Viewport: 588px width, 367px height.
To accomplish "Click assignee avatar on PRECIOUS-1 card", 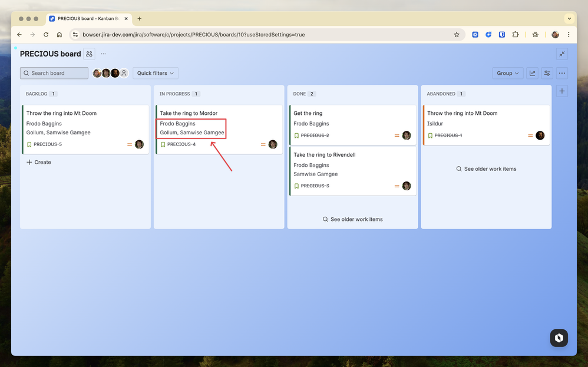I will click(540, 135).
